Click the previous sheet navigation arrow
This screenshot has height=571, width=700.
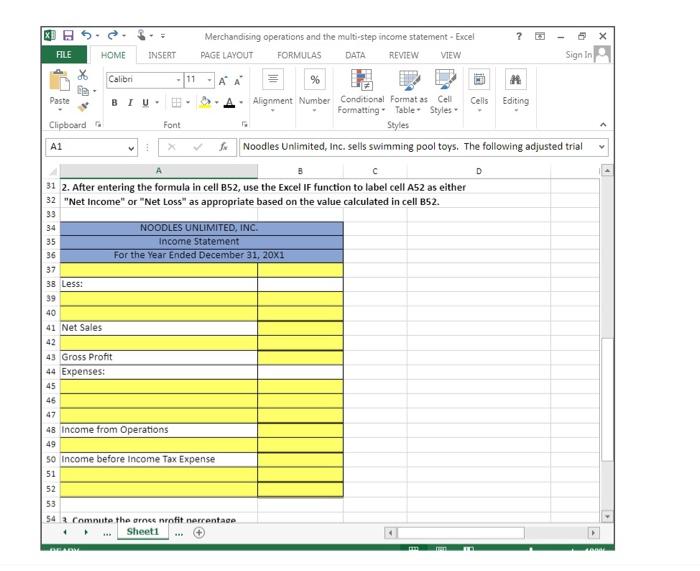tap(65, 532)
